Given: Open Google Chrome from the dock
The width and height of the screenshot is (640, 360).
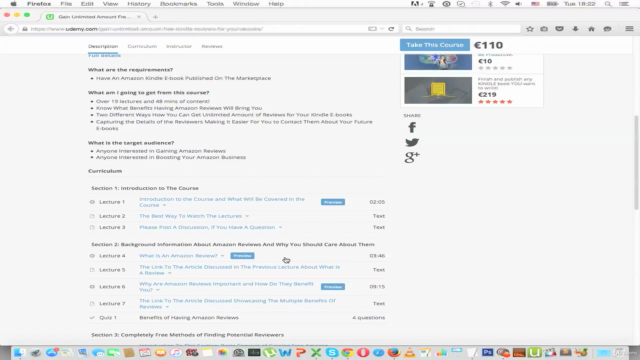Looking at the screenshot, I should [347, 352].
